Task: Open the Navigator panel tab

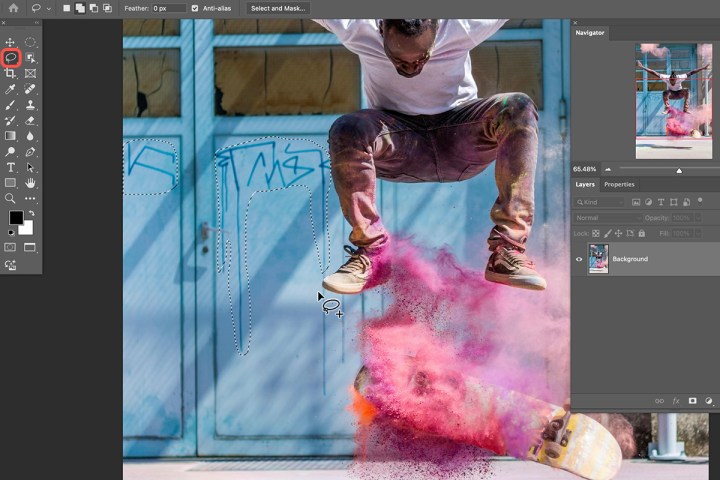Action: 590,33
